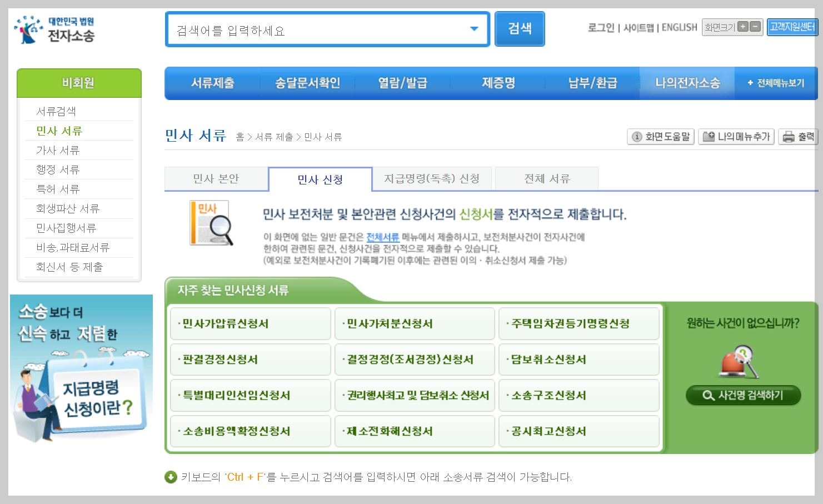This screenshot has width=823, height=504.
Task: Open the 나의전자소송 menu
Action: pos(687,83)
